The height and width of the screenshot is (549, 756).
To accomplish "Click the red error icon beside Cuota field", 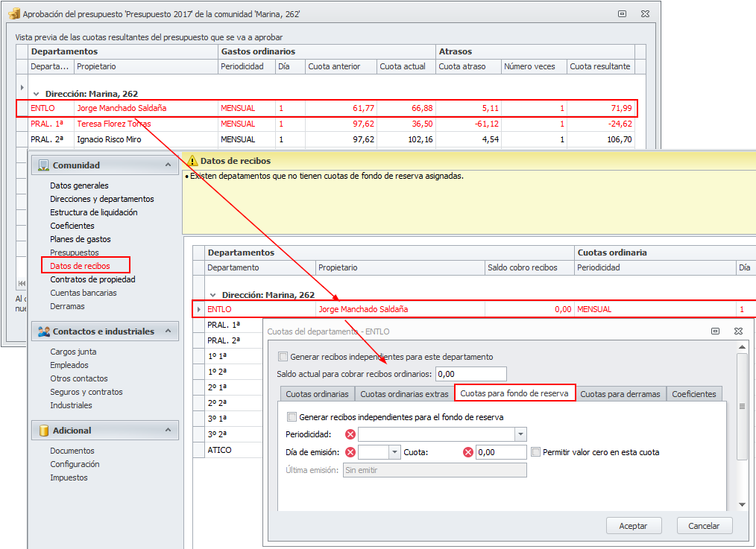I will tap(468, 452).
